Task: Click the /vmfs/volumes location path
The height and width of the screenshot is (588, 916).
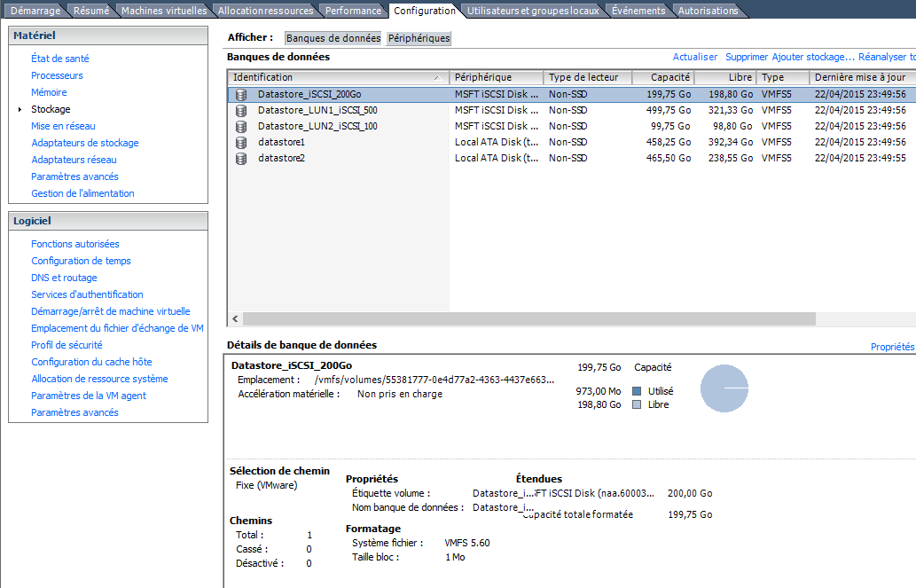Action: 434,380
